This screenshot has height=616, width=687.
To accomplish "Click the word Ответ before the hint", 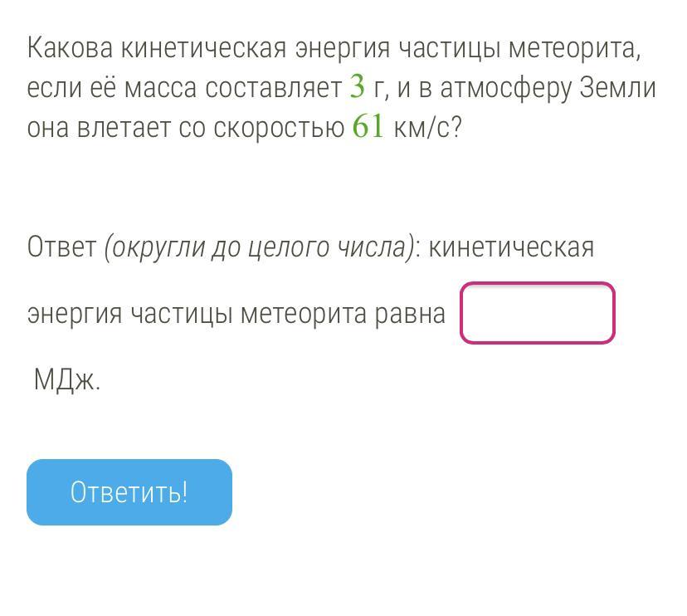I will [61, 247].
